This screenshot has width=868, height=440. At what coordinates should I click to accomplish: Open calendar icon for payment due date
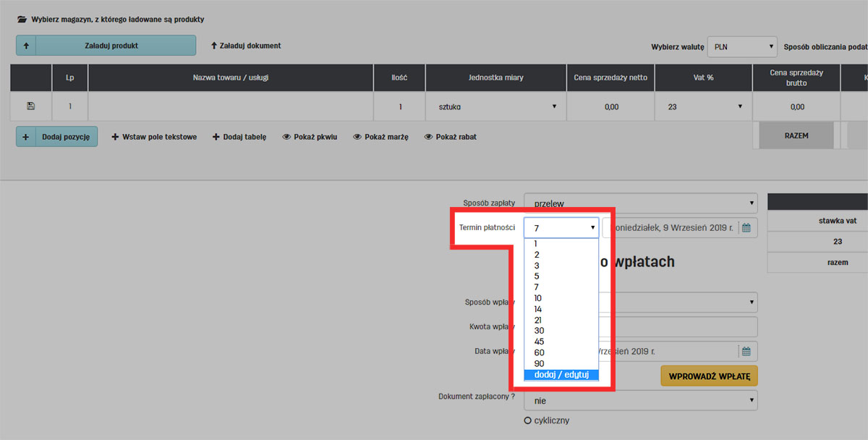point(746,228)
